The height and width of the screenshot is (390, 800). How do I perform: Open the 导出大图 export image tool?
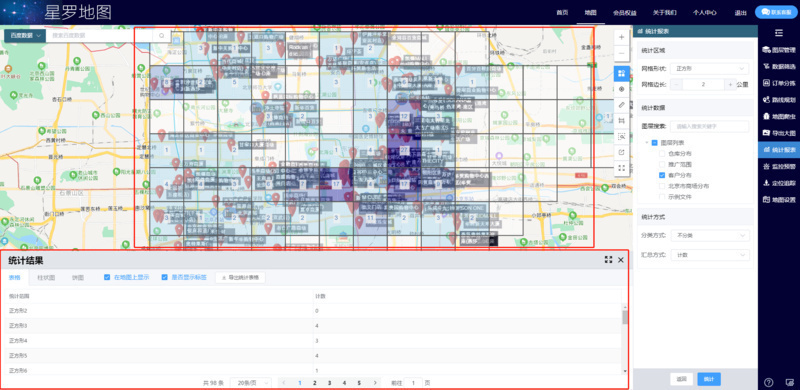coord(779,133)
